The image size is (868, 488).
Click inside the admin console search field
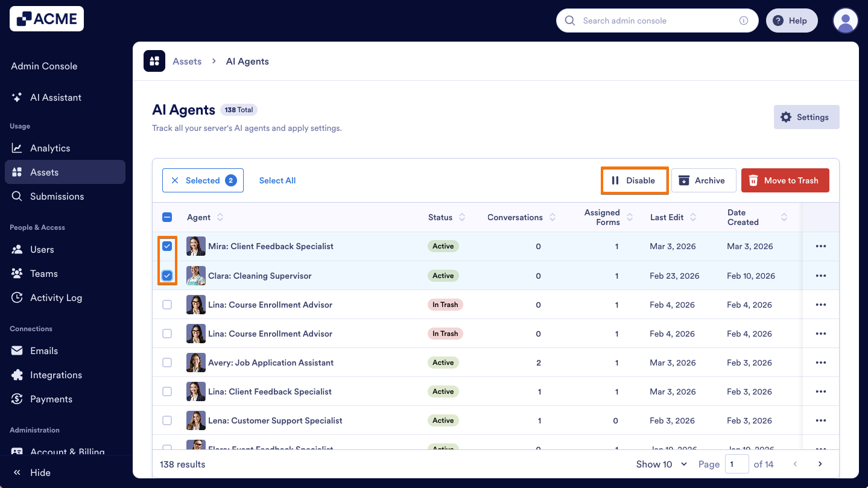[651, 21]
